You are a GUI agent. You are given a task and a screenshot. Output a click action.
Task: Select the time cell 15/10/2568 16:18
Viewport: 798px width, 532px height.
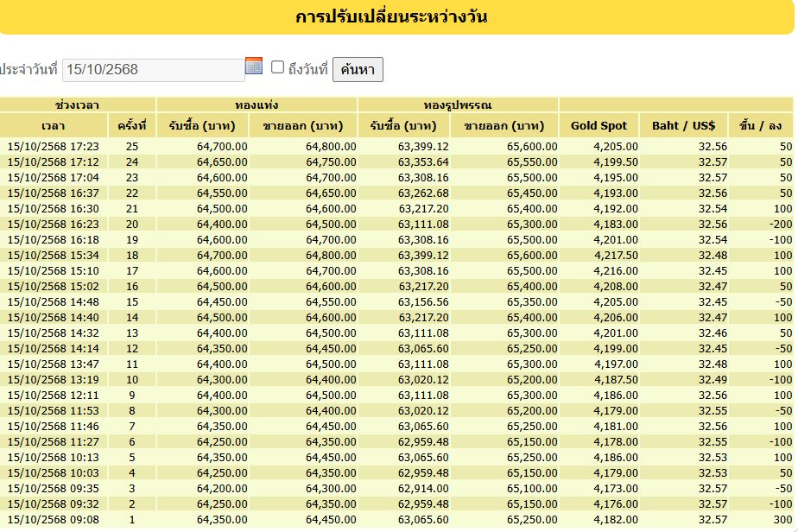pyautogui.click(x=54, y=240)
